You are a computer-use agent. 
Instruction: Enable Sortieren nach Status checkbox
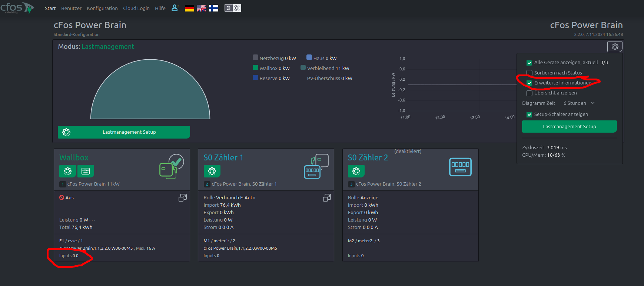(529, 73)
